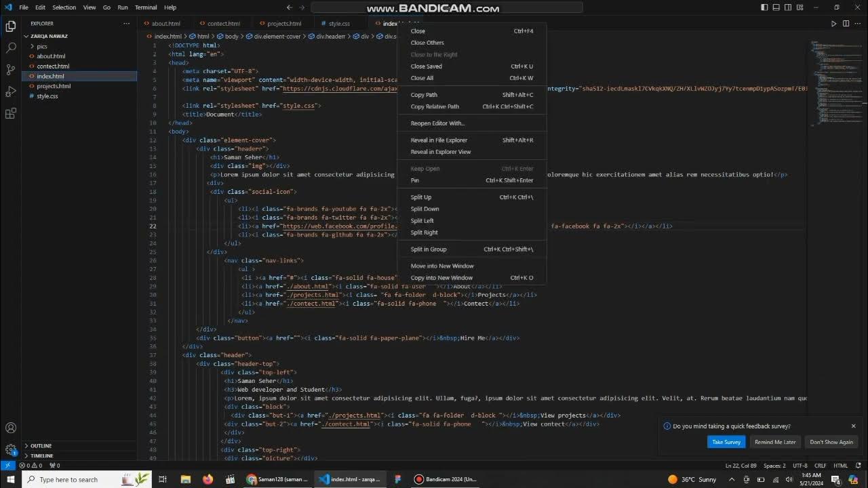Image resolution: width=868 pixels, height=488 pixels.
Task: Open the Search view icon
Action: 10,48
